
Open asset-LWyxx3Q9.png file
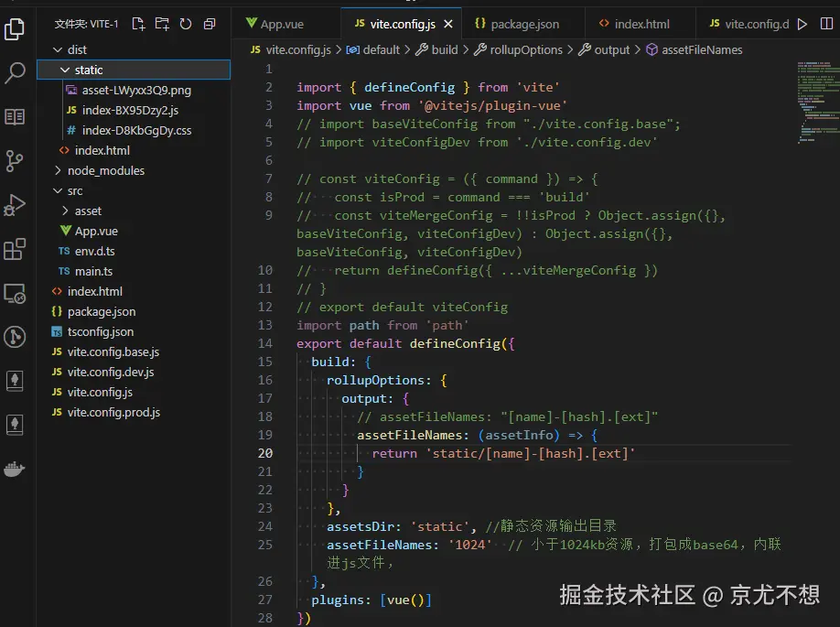tap(136, 90)
